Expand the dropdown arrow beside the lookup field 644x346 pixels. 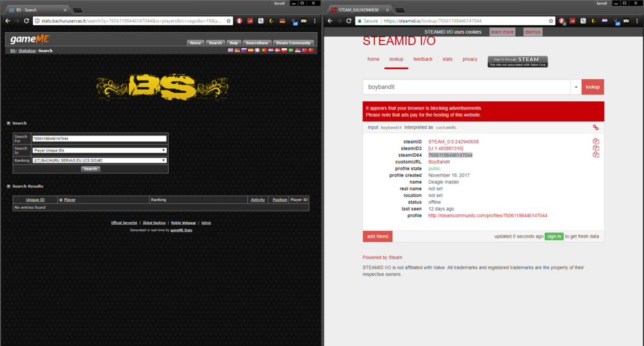(574, 87)
